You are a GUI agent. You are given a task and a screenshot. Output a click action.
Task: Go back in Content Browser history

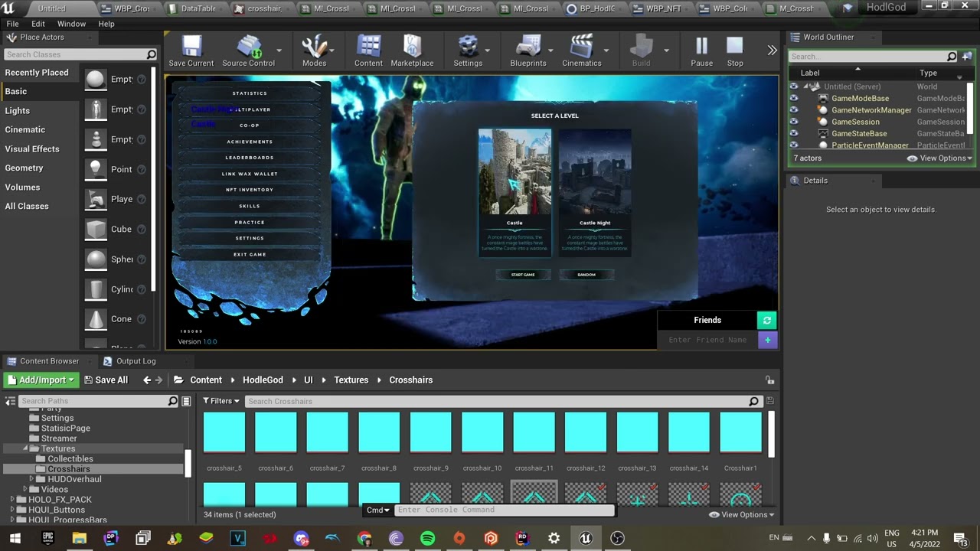pyautogui.click(x=147, y=380)
